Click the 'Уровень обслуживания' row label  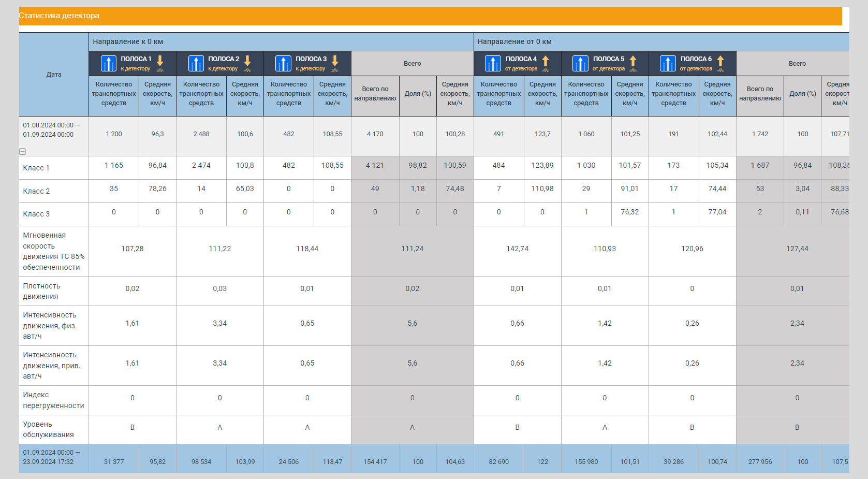(48, 429)
